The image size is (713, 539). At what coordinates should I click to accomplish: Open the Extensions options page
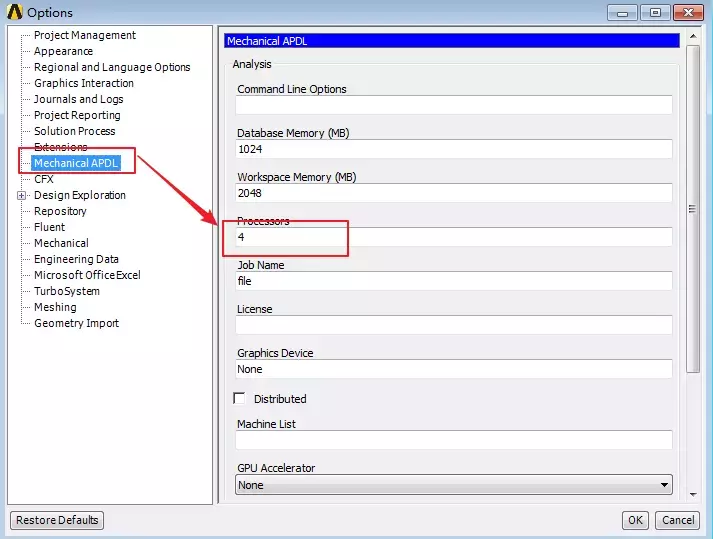pos(60,147)
